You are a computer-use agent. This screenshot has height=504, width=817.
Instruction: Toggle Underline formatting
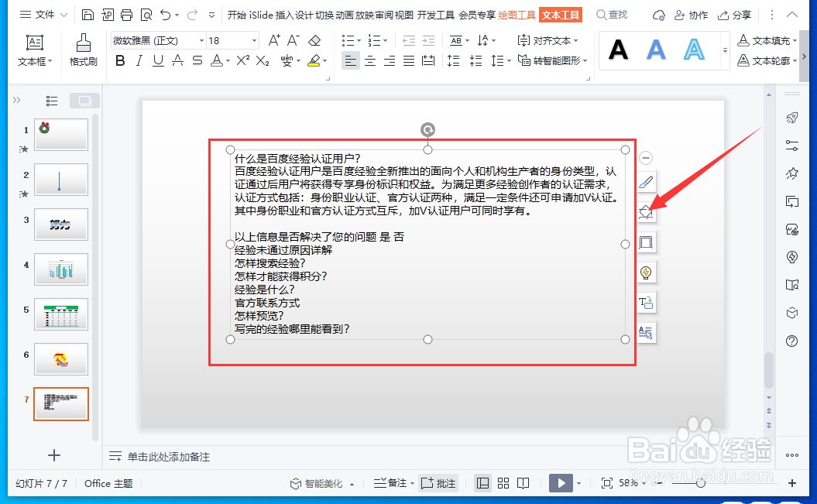coord(158,61)
